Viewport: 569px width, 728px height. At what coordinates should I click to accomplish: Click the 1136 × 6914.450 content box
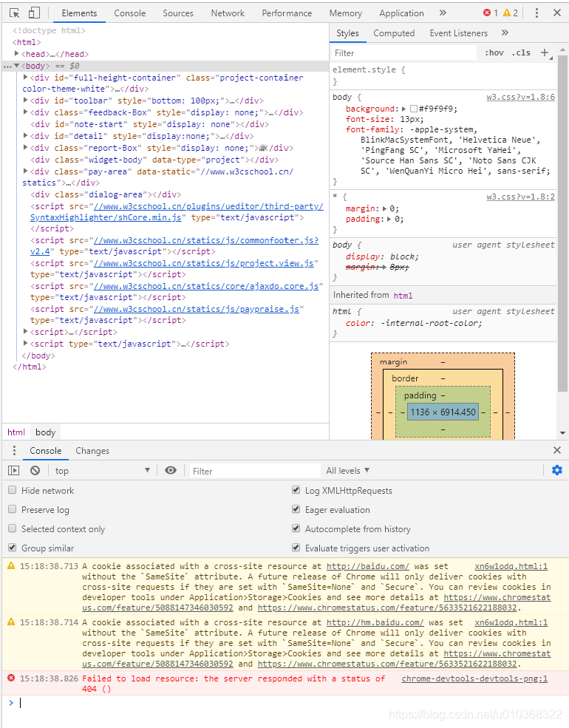tap(443, 412)
